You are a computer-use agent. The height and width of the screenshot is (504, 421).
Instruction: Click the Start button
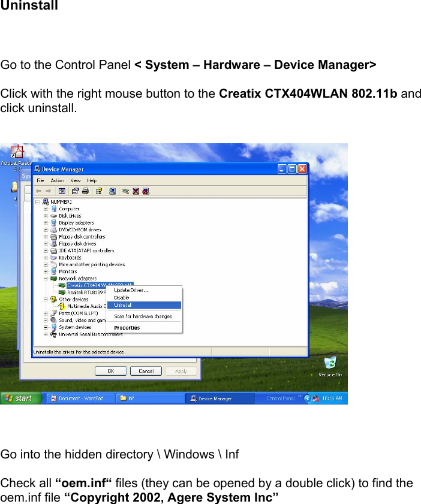(x=21, y=399)
